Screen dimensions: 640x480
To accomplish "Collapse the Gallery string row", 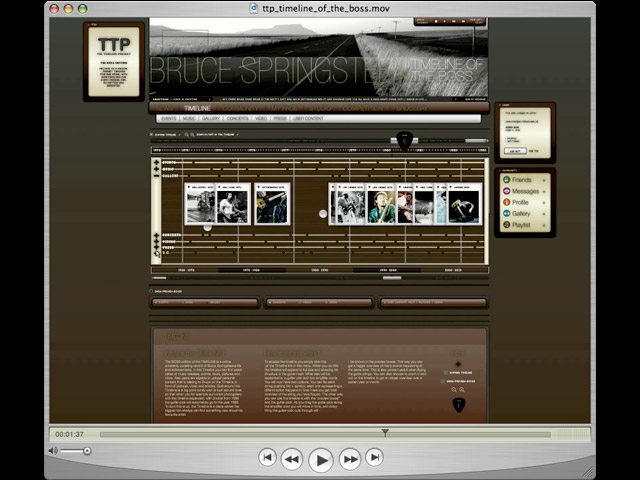I will click(x=156, y=176).
